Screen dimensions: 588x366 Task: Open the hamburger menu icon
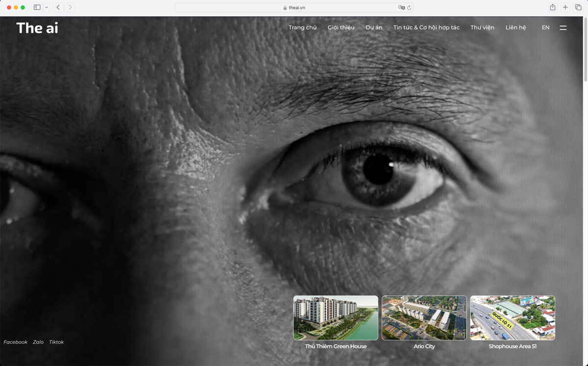tap(563, 27)
